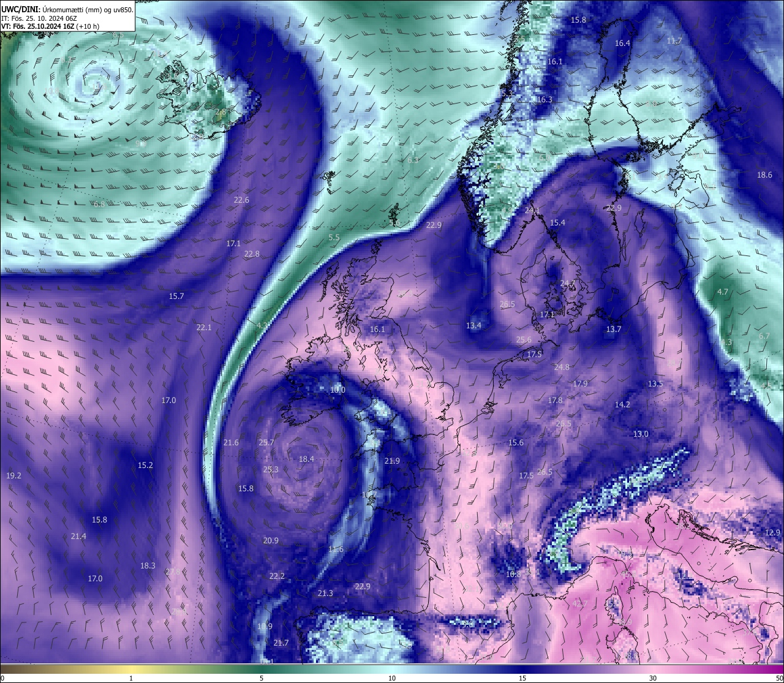Image resolution: width=784 pixels, height=683 pixels.
Task: Click the '50' tick label at the color scale end
Action: 779,678
